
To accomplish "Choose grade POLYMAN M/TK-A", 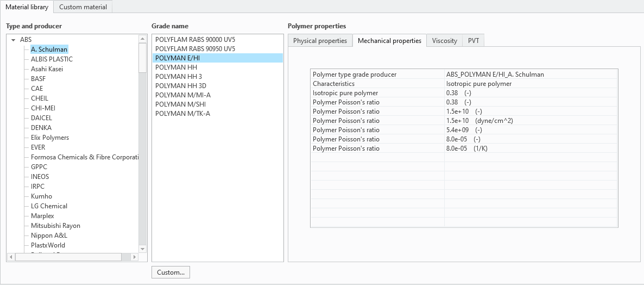I will pyautogui.click(x=218, y=114).
